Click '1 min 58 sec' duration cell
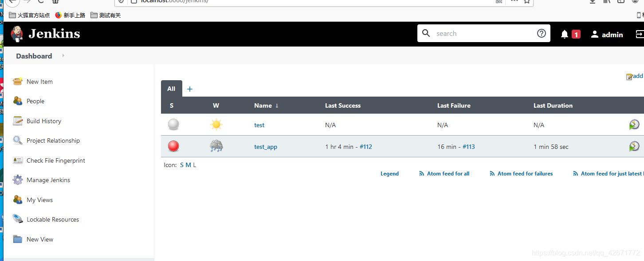The height and width of the screenshot is (261, 644). tap(551, 147)
